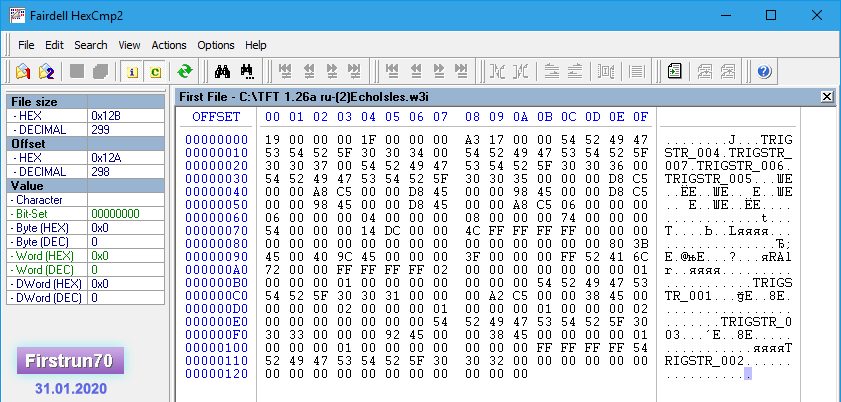Viewport: 841px width, 402px height.
Task: Open Find using the binoculars icon
Action: (222, 71)
